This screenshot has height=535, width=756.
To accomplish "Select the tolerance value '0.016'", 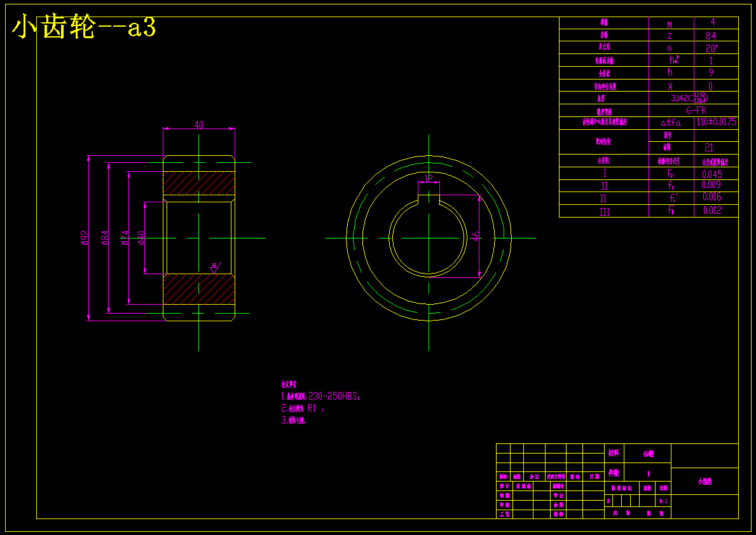I will pyautogui.click(x=712, y=197).
